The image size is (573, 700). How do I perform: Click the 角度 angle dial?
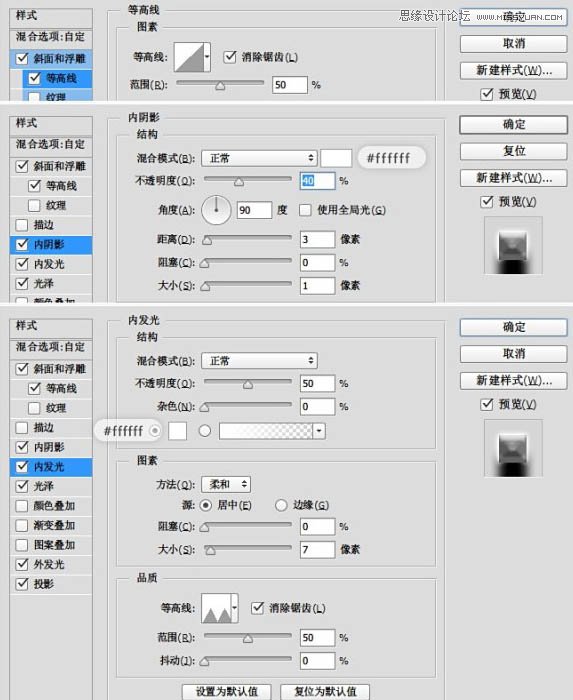216,210
